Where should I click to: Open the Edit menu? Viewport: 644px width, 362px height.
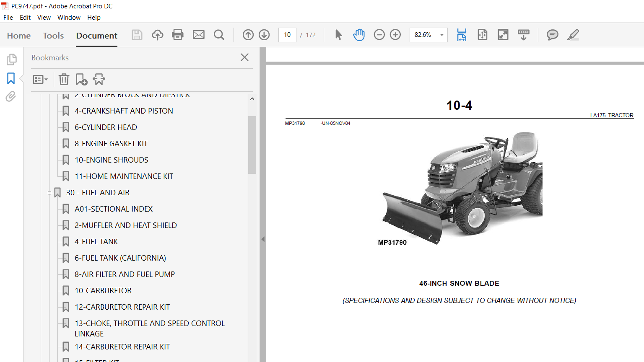pyautogui.click(x=25, y=18)
